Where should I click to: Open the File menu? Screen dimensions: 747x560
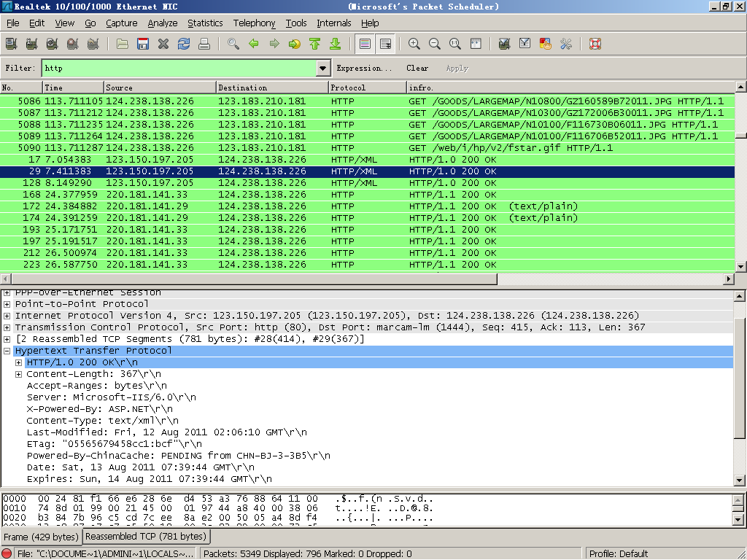coord(13,23)
